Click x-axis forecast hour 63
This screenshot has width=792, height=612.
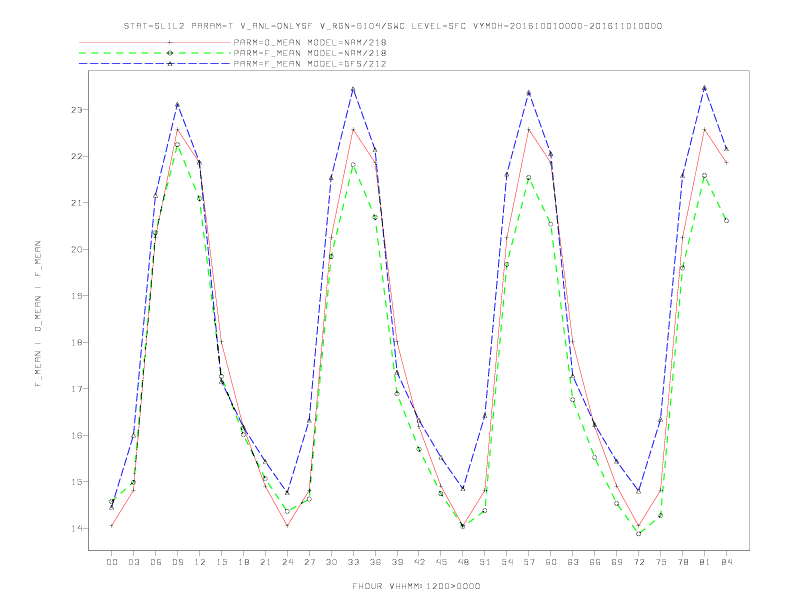pyautogui.click(x=573, y=562)
